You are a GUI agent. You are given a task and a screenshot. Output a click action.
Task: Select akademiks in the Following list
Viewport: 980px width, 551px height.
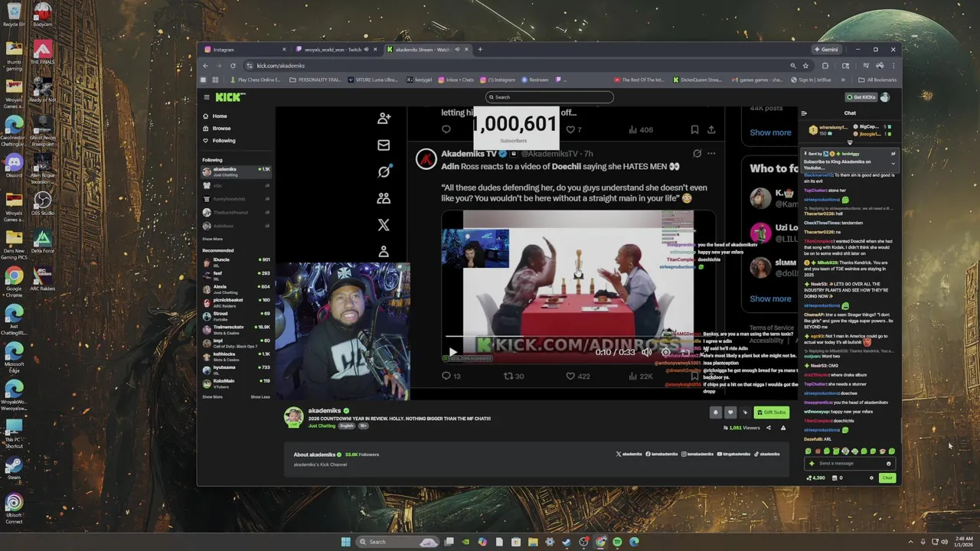tap(236, 171)
